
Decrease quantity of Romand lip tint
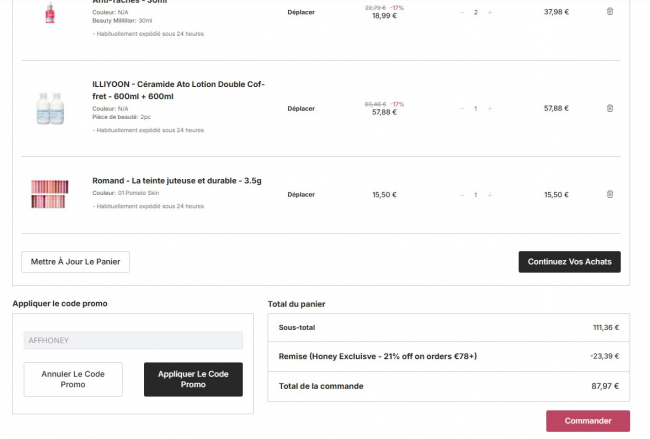coord(461,194)
